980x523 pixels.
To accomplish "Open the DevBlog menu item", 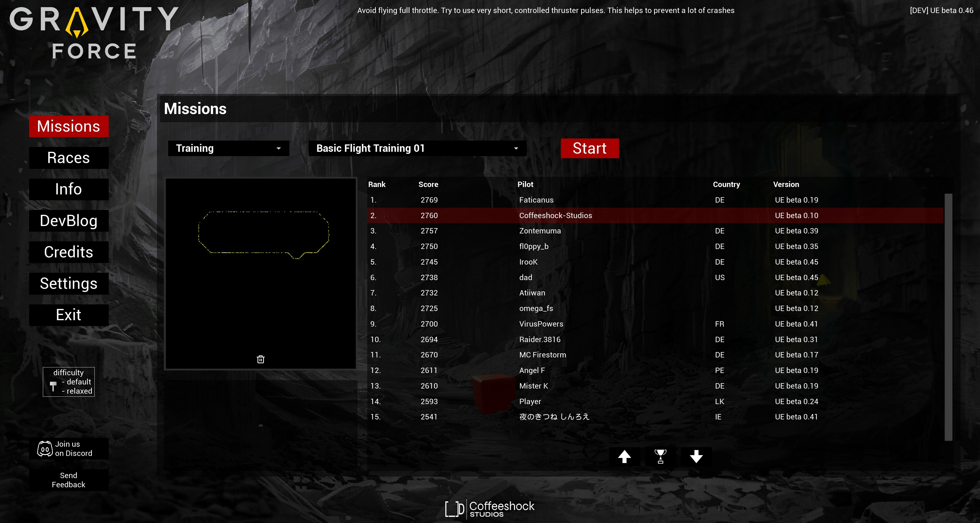I will [69, 221].
